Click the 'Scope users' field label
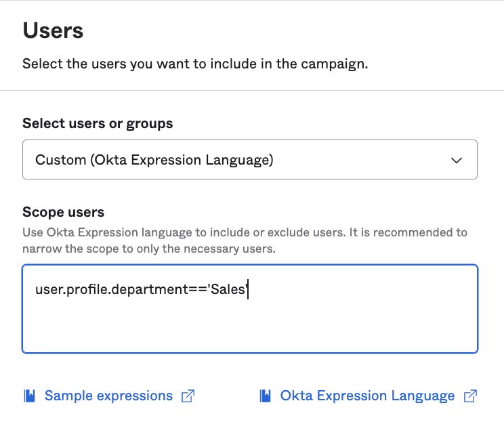The width and height of the screenshot is (504, 424). (63, 212)
